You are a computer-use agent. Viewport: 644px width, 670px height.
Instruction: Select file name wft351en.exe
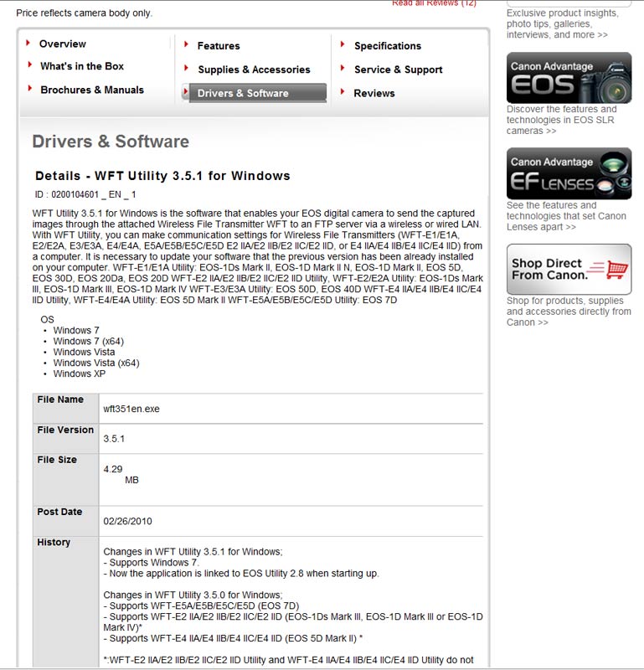[131, 409]
